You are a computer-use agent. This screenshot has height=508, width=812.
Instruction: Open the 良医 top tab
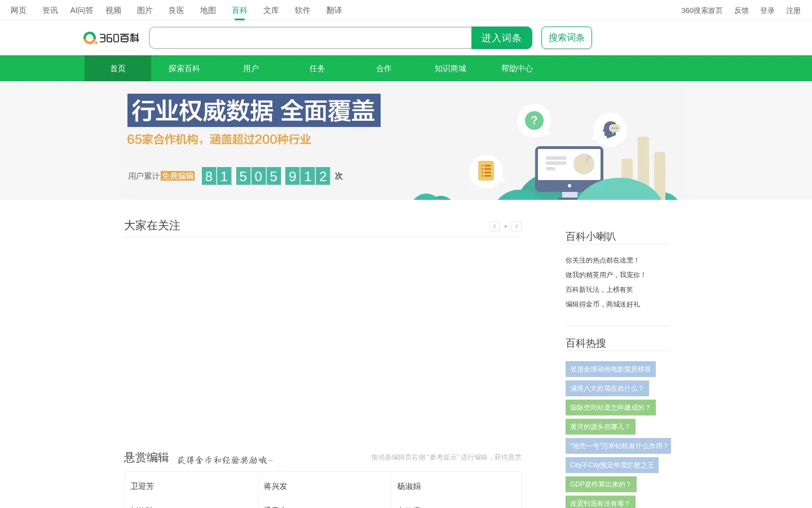coord(176,10)
